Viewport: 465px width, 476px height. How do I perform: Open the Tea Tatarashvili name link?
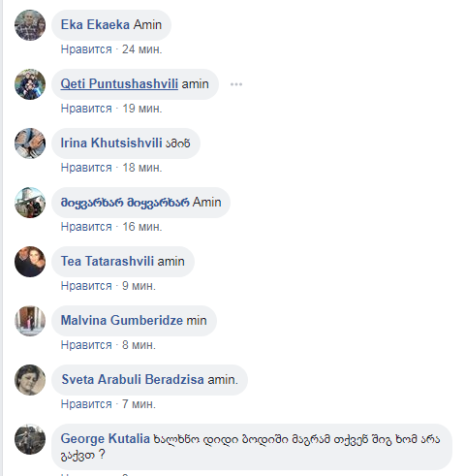[x=108, y=261]
